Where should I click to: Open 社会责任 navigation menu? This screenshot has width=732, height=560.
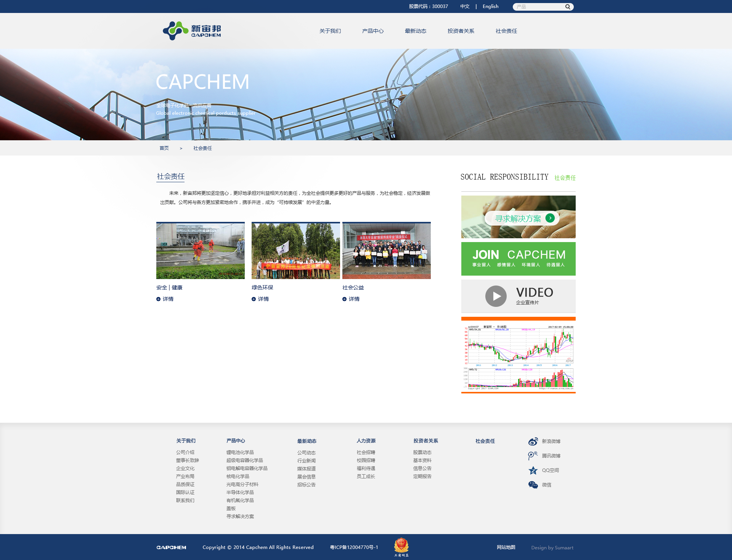pos(506,31)
